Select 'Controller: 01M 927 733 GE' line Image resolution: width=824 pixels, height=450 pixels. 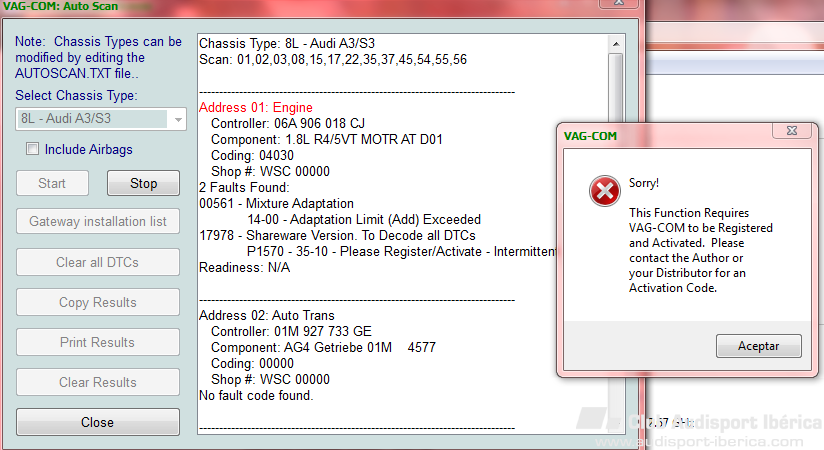click(291, 331)
